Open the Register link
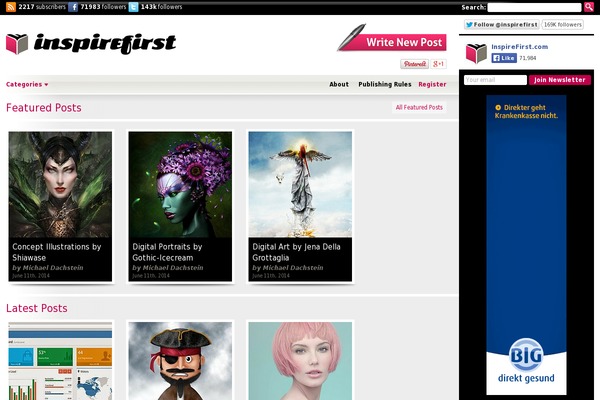The image size is (600, 400). coord(432,84)
